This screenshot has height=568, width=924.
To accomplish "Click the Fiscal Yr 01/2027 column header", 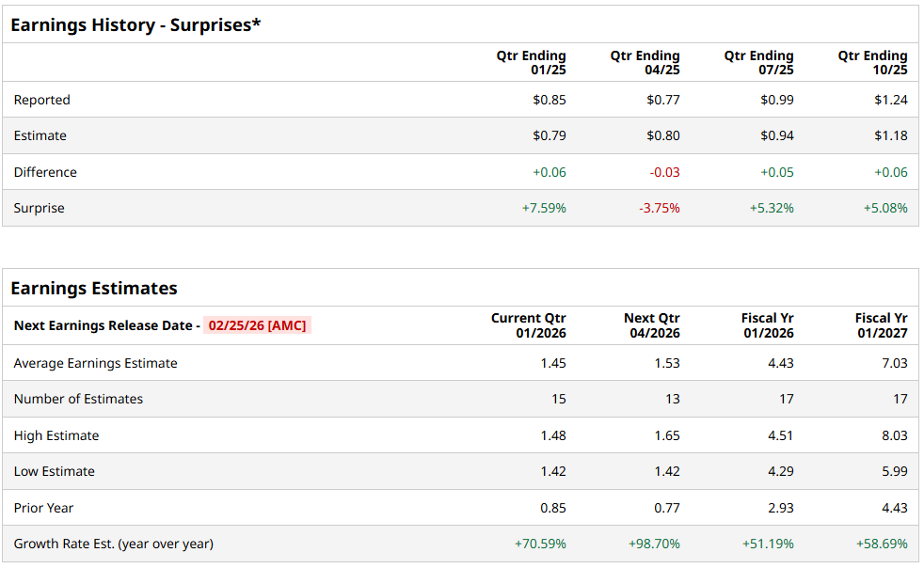I will click(882, 325).
